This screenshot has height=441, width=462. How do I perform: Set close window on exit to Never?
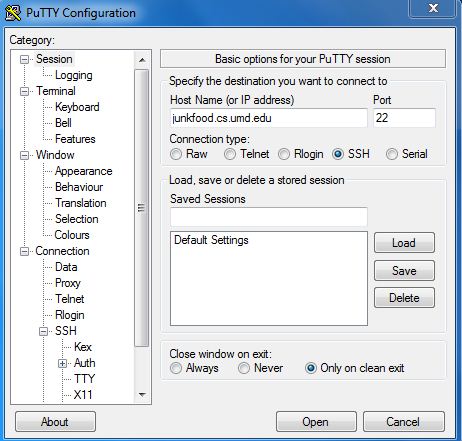point(244,368)
